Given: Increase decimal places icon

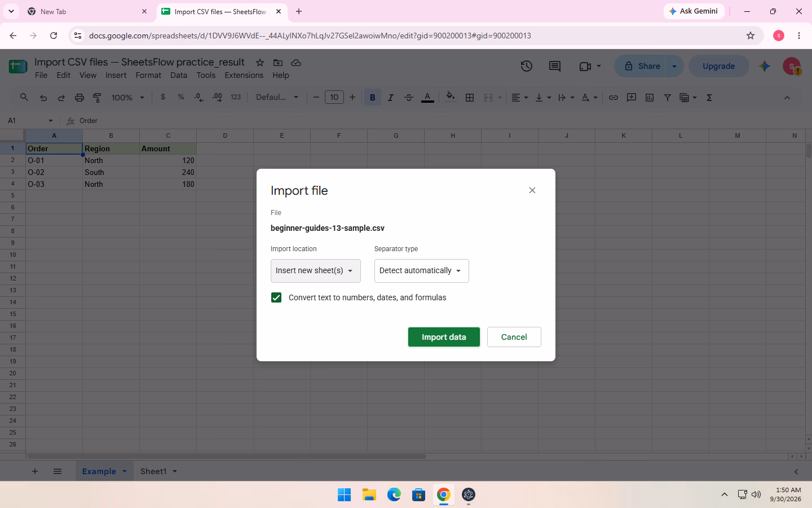Looking at the screenshot, I should click(217, 97).
